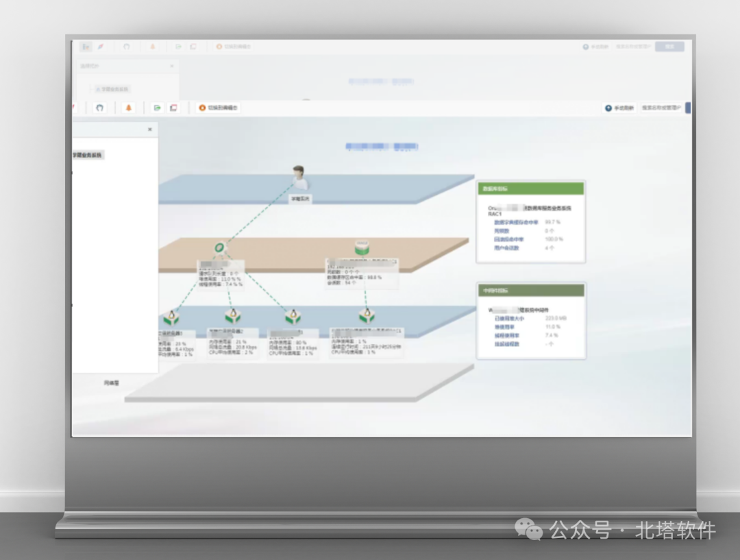This screenshot has height=560, width=740.
Task: Open the 数据字典缓存命中率 metric link
Action: click(516, 222)
